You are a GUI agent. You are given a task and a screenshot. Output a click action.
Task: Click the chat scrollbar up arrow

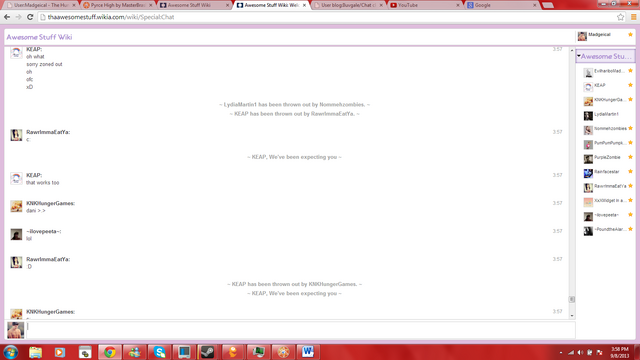572,50
